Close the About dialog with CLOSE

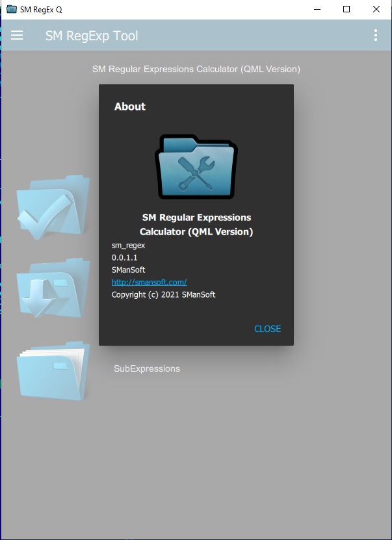point(268,329)
